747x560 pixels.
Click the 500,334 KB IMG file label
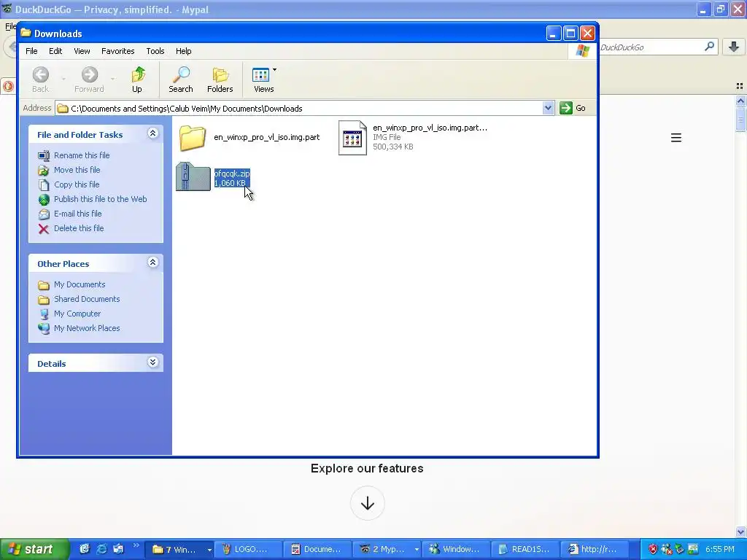[x=393, y=147]
